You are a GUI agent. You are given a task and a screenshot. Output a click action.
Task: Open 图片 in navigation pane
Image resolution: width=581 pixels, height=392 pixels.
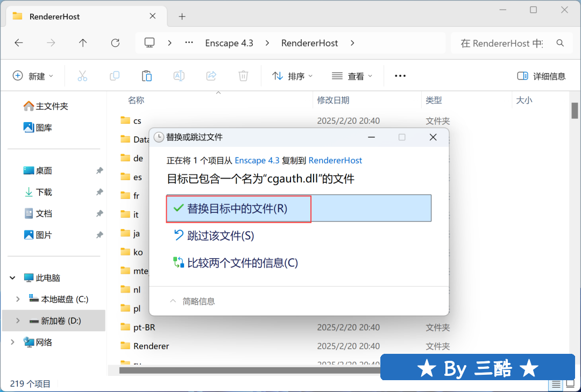[38, 235]
